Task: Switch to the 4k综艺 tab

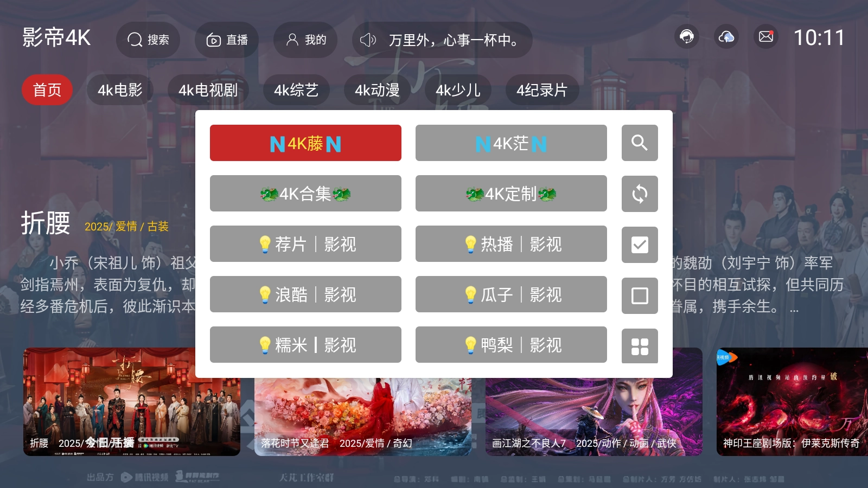Action: [296, 90]
